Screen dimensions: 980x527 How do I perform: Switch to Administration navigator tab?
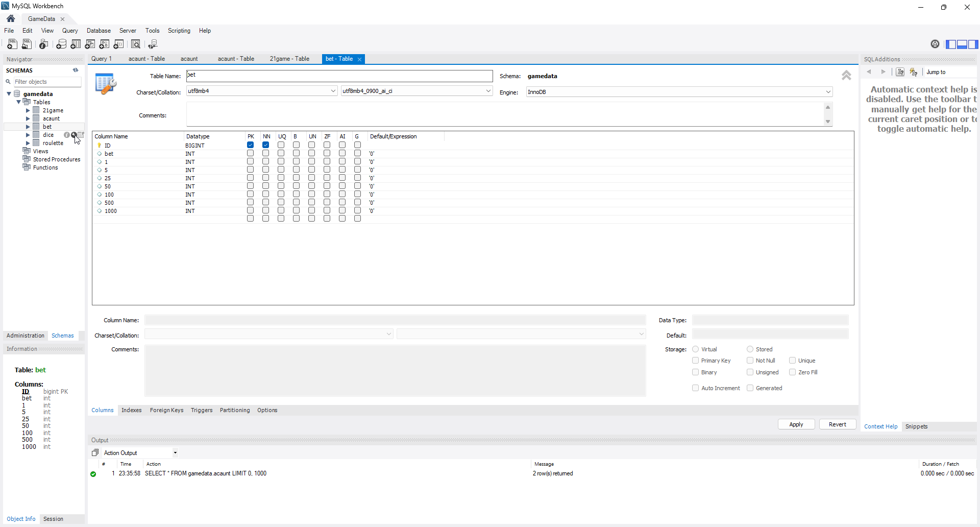coord(26,336)
